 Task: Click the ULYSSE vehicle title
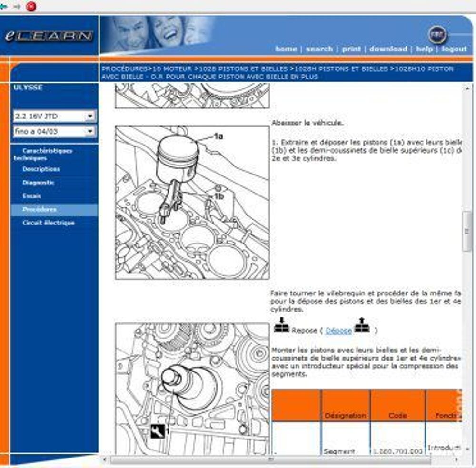pos(28,88)
